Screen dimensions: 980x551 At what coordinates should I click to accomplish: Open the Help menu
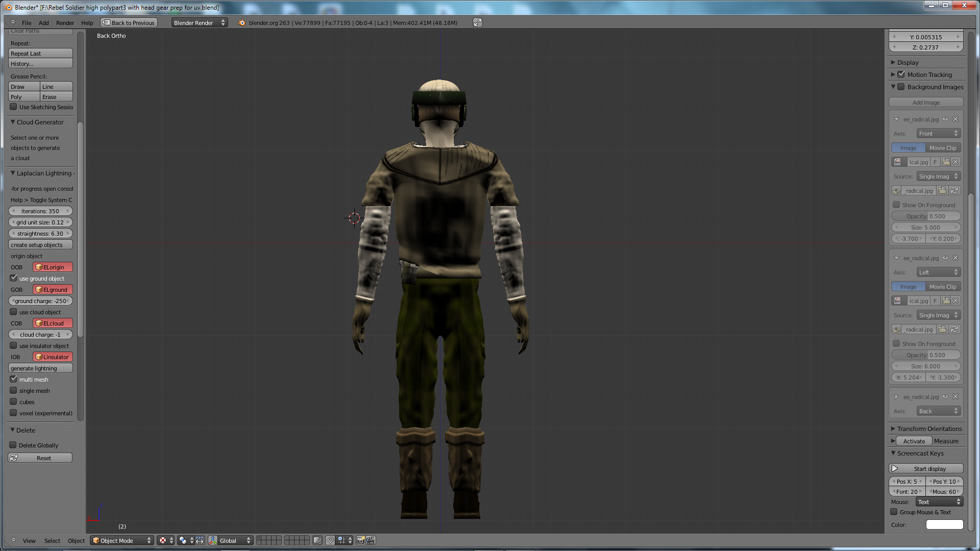(x=87, y=22)
